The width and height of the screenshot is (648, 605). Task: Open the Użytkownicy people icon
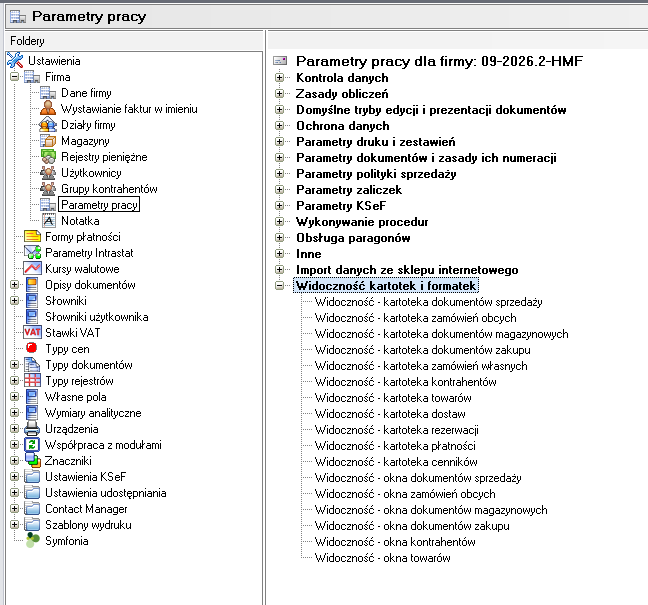[x=47, y=173]
